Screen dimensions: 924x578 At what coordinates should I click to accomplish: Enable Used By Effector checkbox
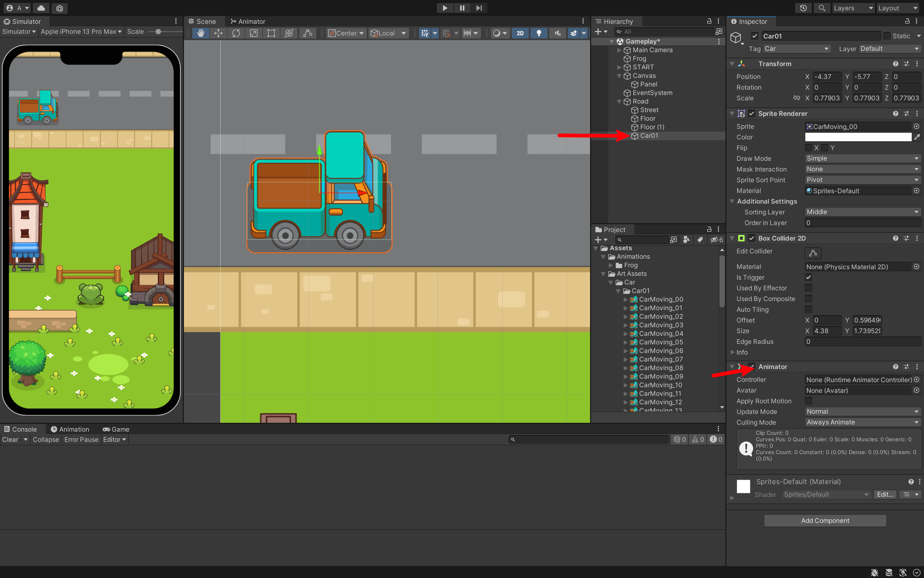coord(808,288)
